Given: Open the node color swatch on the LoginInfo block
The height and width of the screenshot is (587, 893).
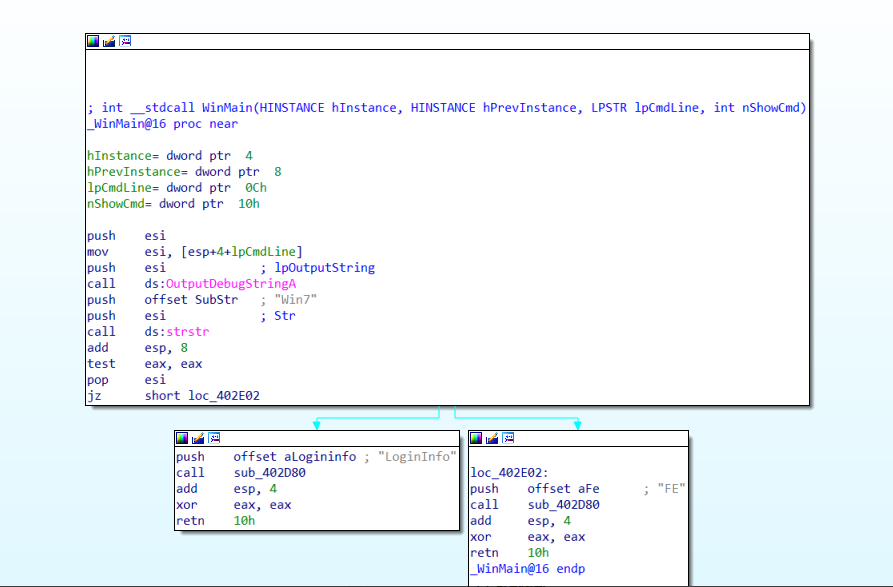Looking at the screenshot, I should 182,437.
